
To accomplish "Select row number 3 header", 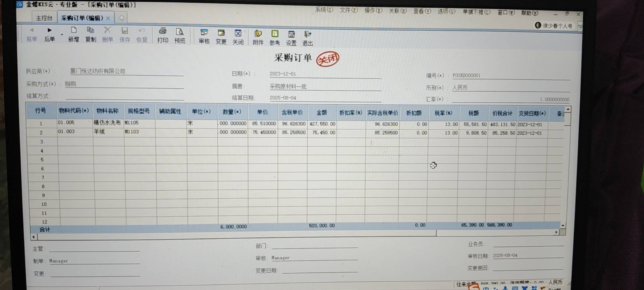I will click(x=42, y=142).
